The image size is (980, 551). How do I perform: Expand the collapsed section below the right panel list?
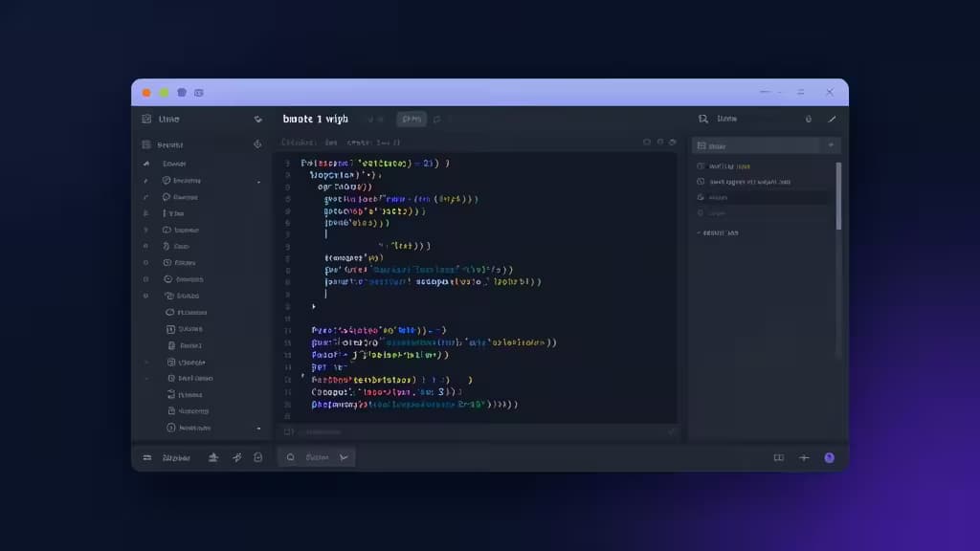pyautogui.click(x=719, y=232)
